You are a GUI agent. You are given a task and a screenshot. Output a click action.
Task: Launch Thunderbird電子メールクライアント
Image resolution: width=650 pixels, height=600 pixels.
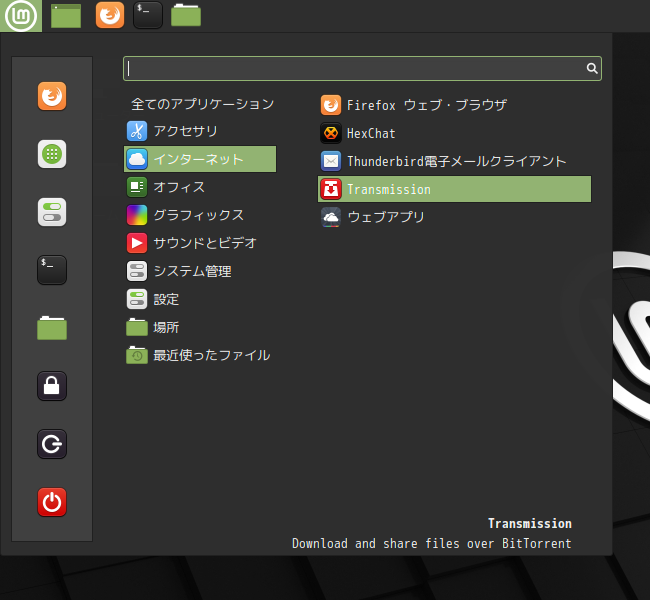[x=454, y=161]
